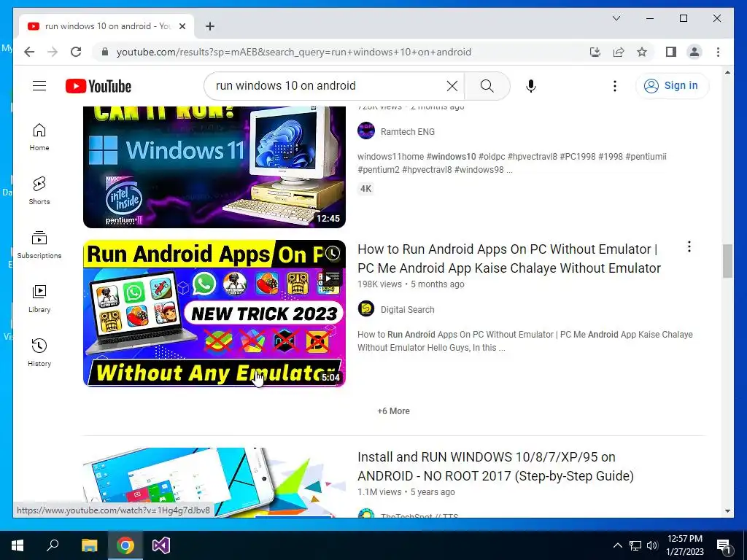Open taskbar search
Screen dimensions: 747x560
click(53, 545)
